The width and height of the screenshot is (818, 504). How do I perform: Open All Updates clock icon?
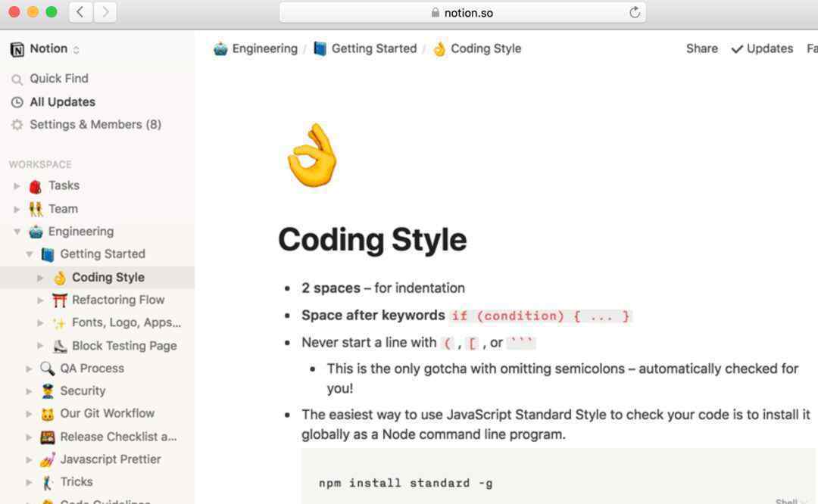tap(17, 102)
